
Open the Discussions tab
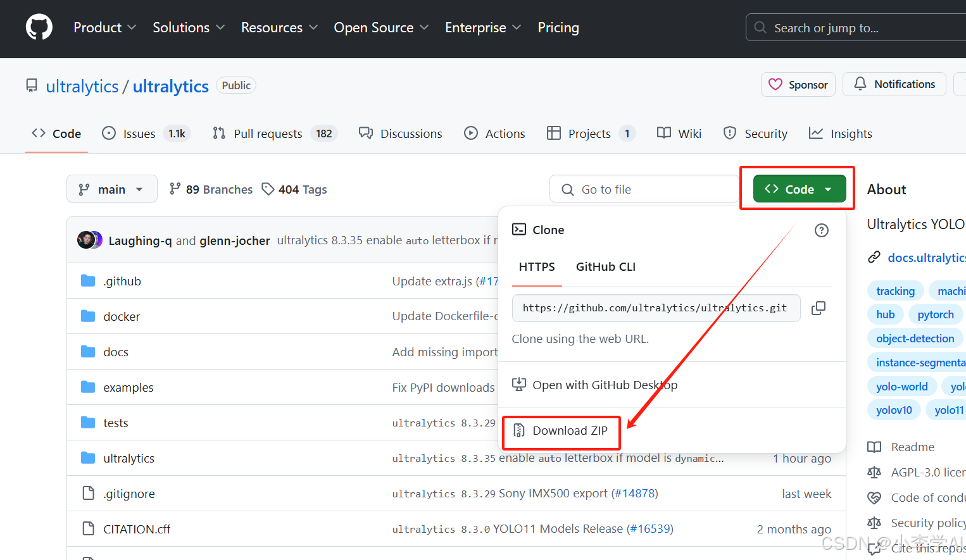[x=401, y=134]
